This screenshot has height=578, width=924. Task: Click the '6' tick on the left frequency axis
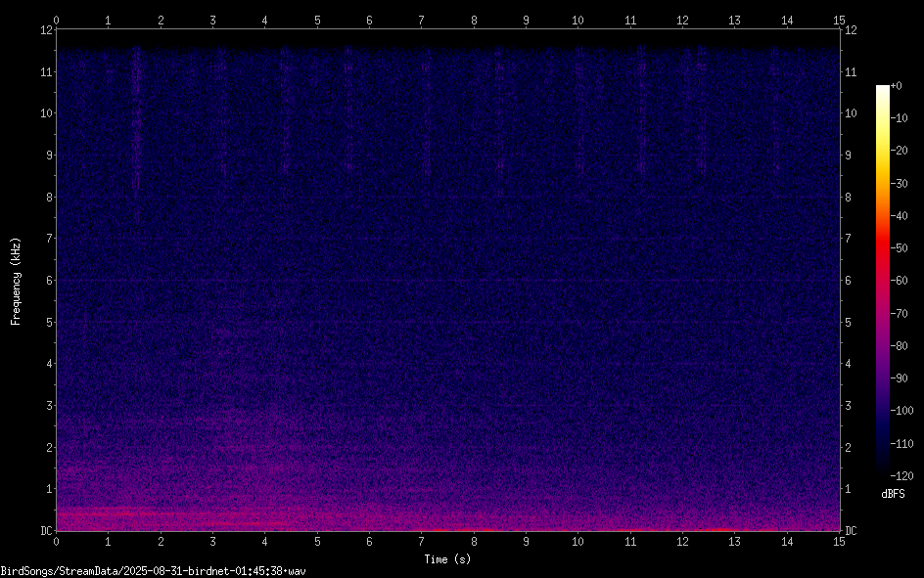49,280
